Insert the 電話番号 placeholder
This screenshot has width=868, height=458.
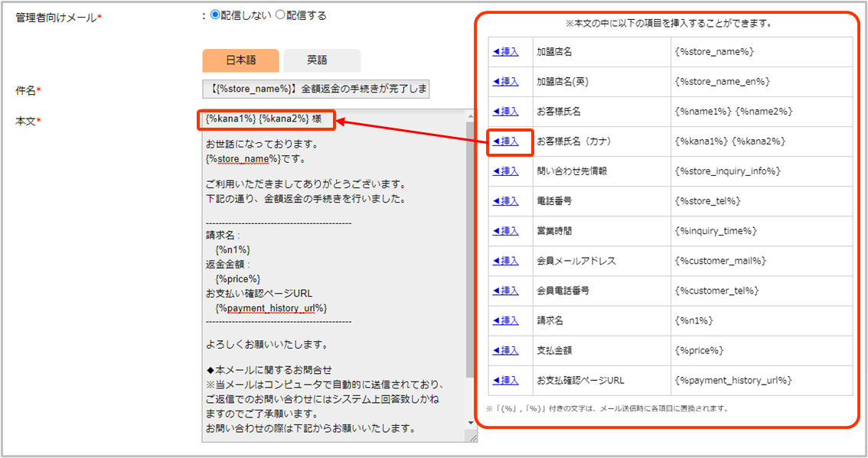tap(505, 201)
